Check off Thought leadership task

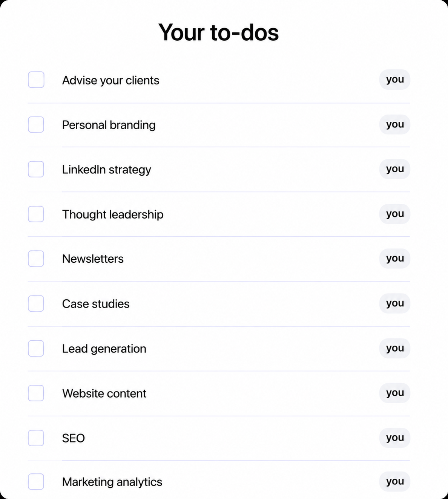coord(36,214)
